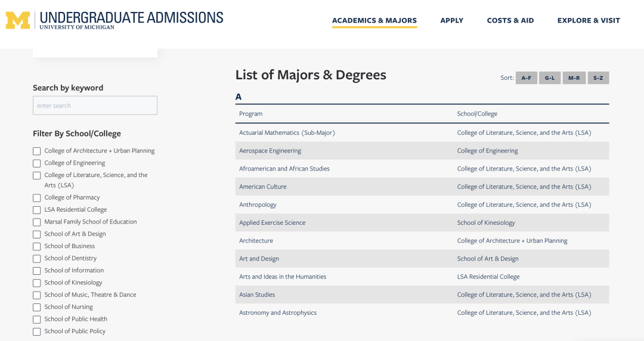Click College of Architecture + Urban Planning table cell
The height and width of the screenshot is (341, 644).
pyautogui.click(x=512, y=241)
